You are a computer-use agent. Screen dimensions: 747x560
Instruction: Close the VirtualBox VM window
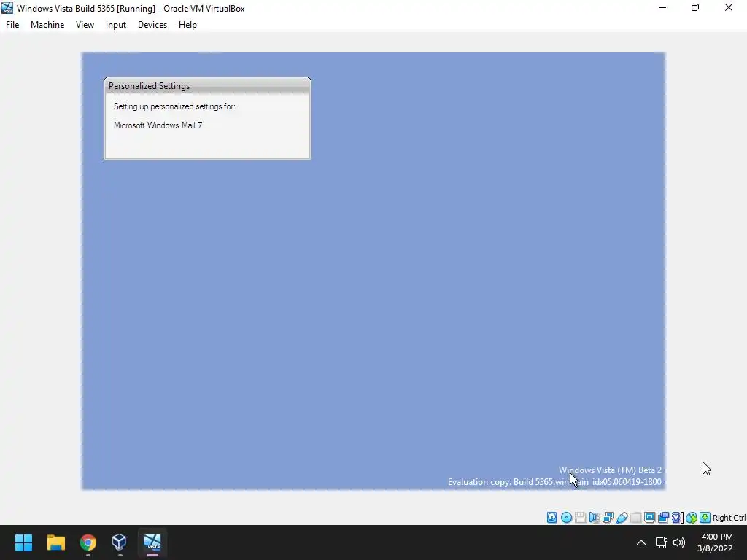point(729,8)
